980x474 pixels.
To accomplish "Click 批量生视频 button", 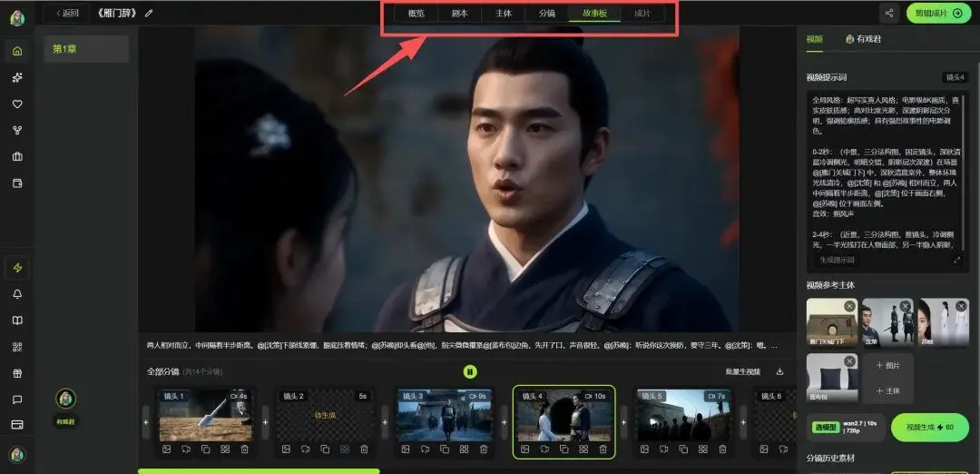I will 743,371.
